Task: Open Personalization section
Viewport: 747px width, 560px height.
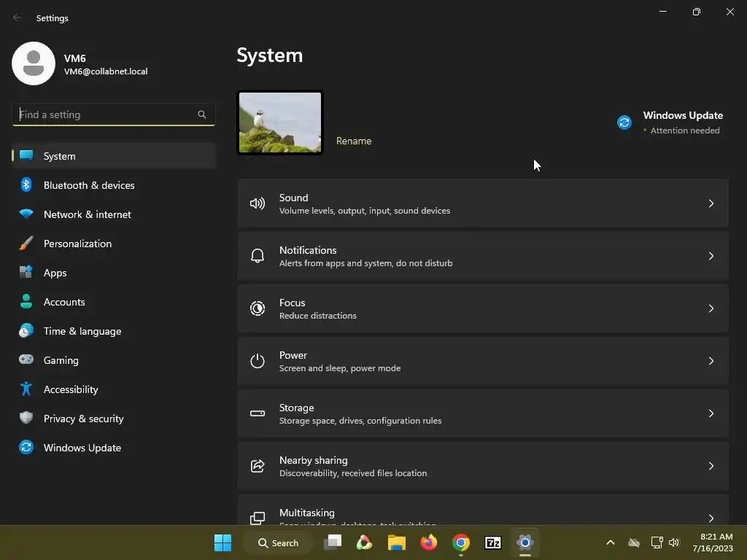Action: [x=114, y=244]
